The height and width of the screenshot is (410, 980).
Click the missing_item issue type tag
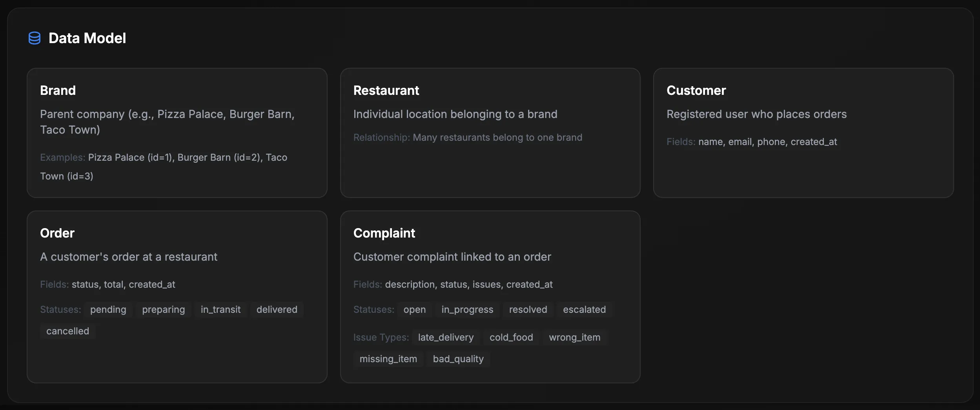(x=388, y=359)
